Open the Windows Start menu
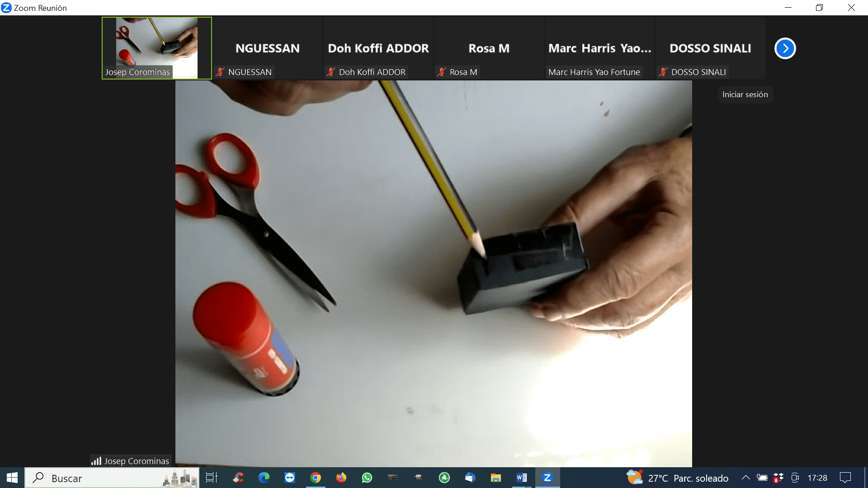The image size is (868, 488). tap(12, 478)
